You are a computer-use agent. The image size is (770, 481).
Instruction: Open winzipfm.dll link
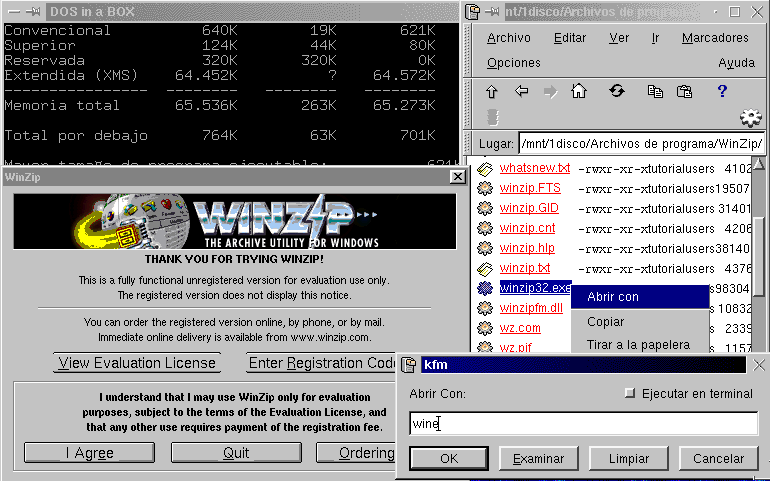531,308
